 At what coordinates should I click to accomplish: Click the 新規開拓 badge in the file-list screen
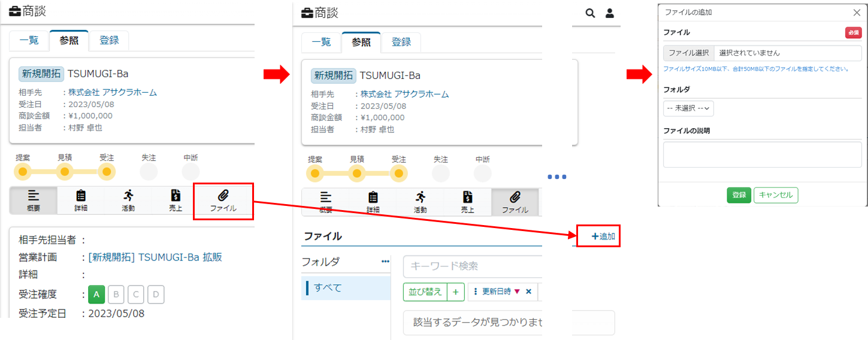click(x=333, y=76)
